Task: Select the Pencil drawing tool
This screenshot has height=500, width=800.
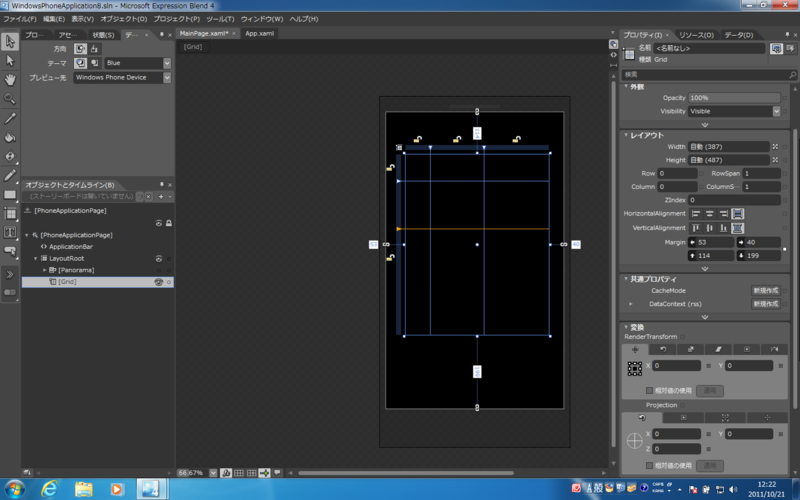Action: [x=10, y=176]
